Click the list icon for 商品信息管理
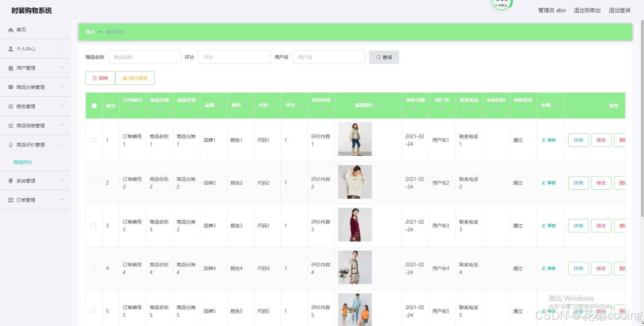 click(x=11, y=126)
